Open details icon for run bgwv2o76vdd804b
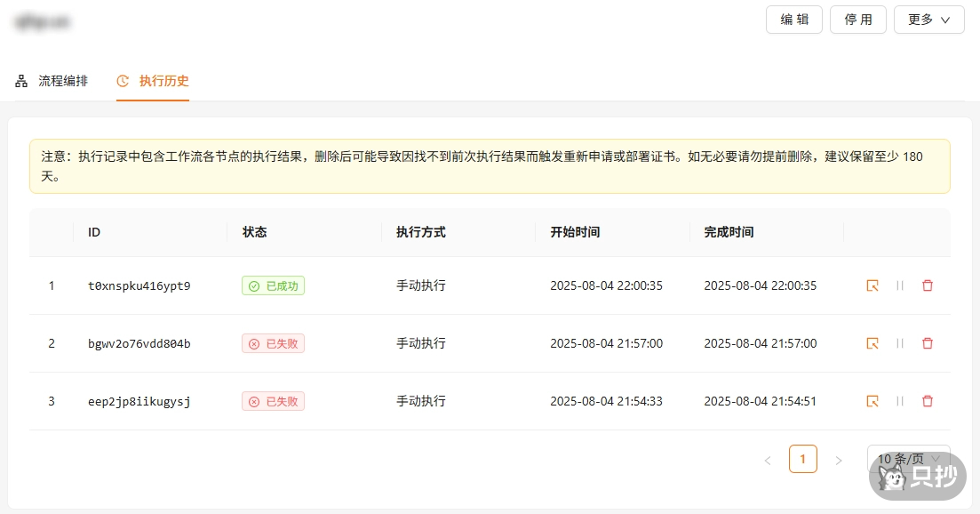Image resolution: width=980 pixels, height=514 pixels. [872, 343]
